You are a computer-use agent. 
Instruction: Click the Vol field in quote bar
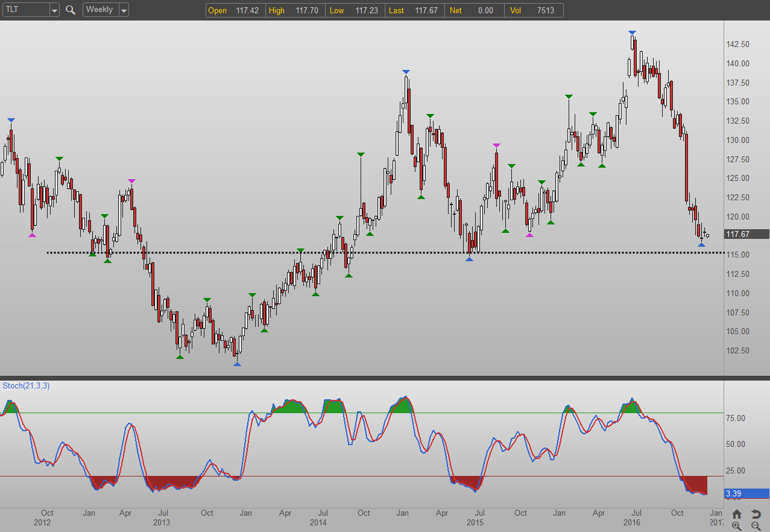(x=534, y=10)
